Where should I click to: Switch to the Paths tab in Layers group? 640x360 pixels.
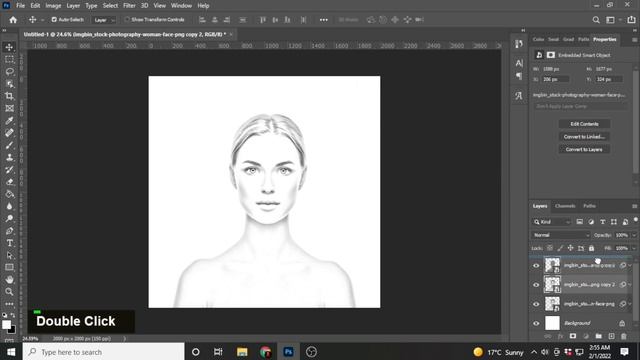coord(589,206)
